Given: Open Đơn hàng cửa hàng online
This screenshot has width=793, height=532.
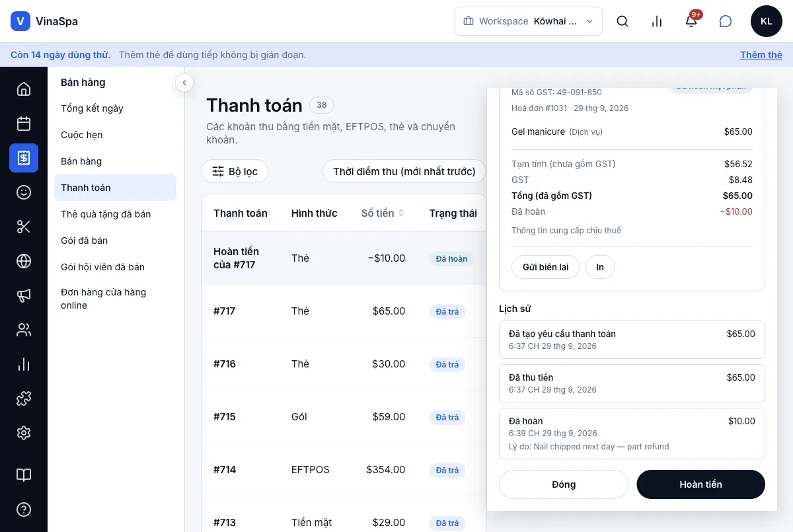Looking at the screenshot, I should click(x=115, y=299).
